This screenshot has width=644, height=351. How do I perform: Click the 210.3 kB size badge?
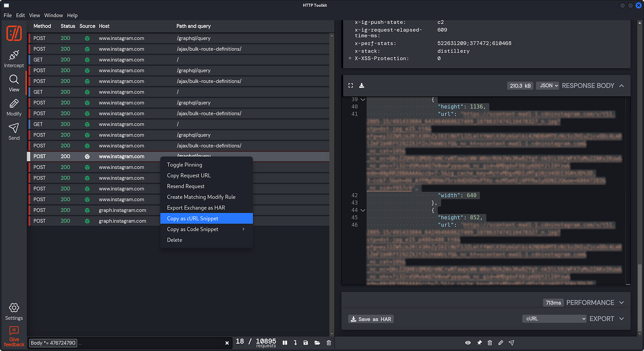click(x=520, y=86)
